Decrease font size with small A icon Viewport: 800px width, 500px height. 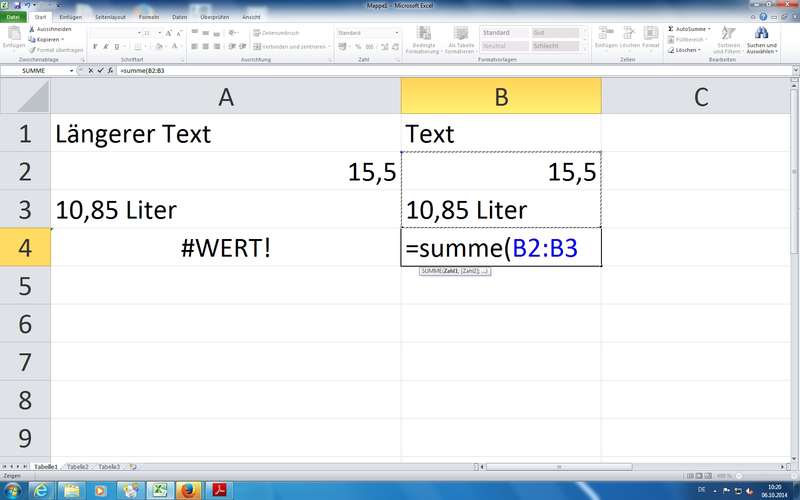pyautogui.click(x=179, y=33)
